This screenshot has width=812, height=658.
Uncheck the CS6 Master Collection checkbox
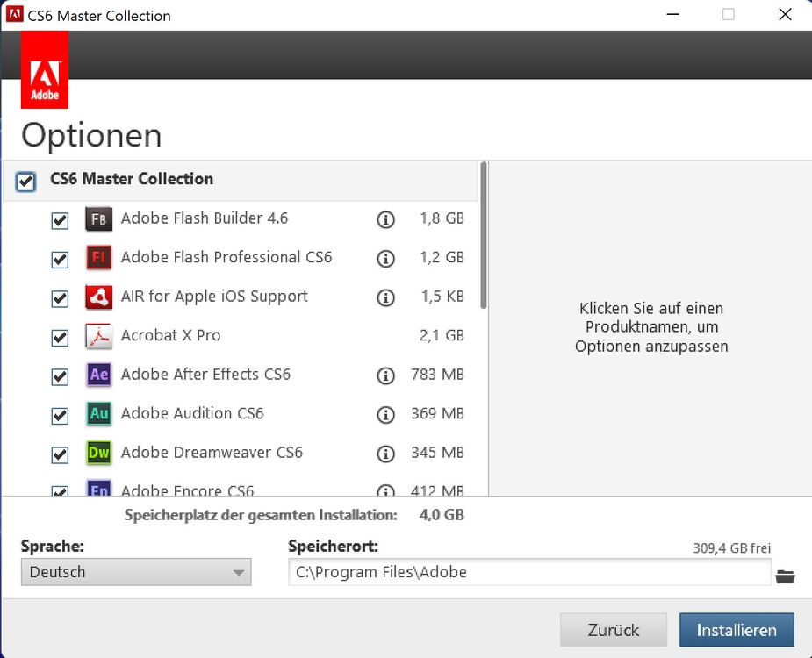click(25, 182)
